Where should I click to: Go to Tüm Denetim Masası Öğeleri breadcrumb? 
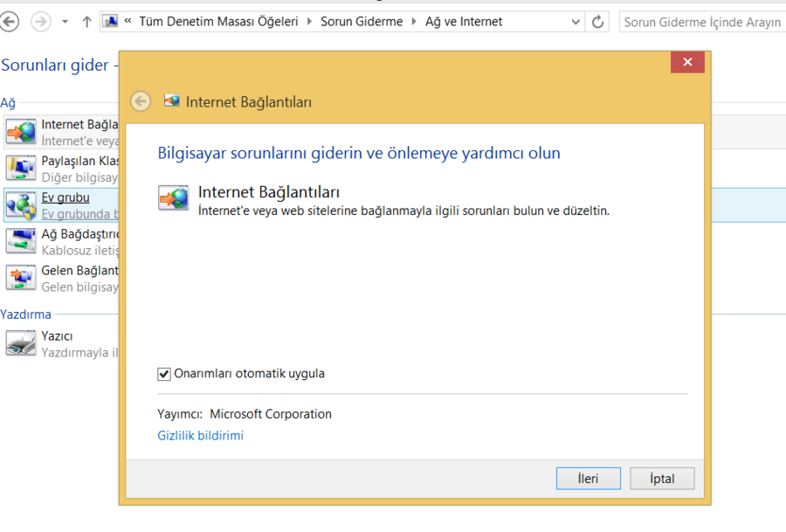coord(231,22)
